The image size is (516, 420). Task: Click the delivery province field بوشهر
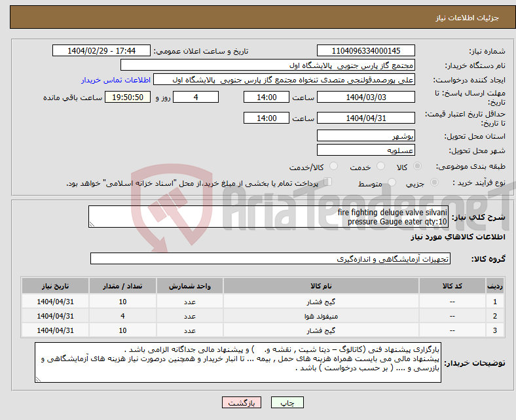(365, 135)
